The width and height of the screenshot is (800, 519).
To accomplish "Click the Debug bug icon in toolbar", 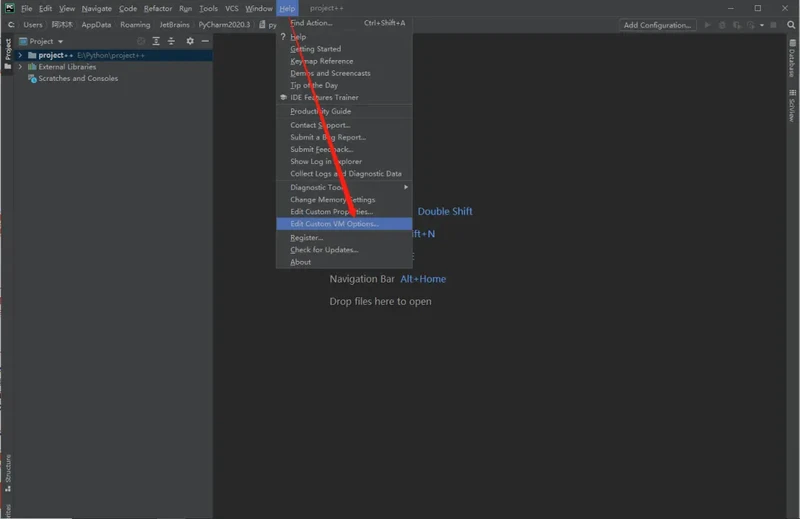I will click(x=722, y=25).
